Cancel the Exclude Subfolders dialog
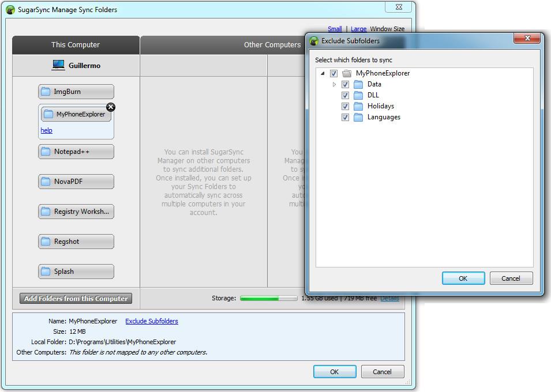Screen dimensions: 551x392 point(511,278)
